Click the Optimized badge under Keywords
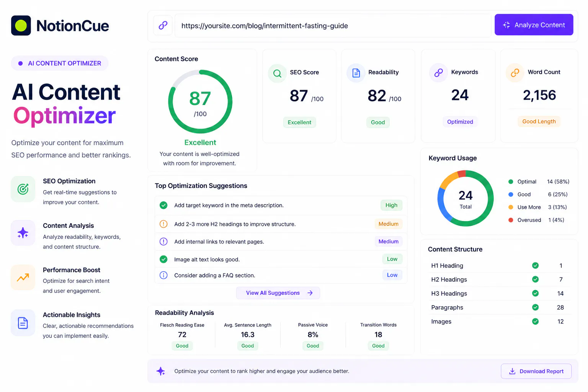The height and width of the screenshot is (392, 588). tap(460, 122)
